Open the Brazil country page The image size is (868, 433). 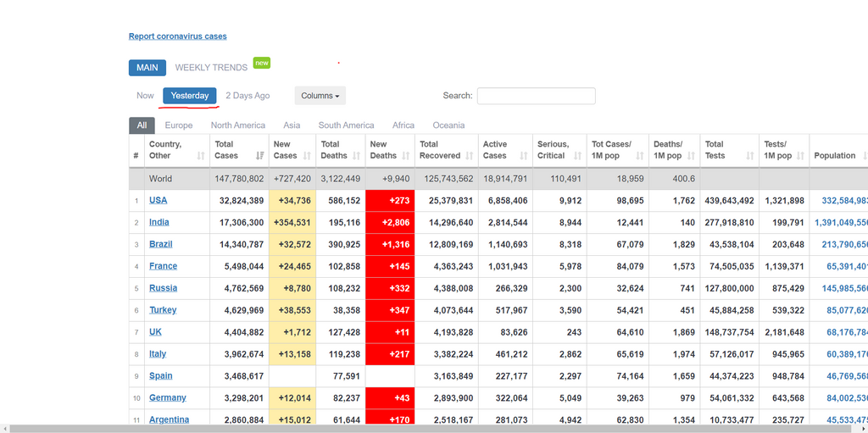click(160, 244)
